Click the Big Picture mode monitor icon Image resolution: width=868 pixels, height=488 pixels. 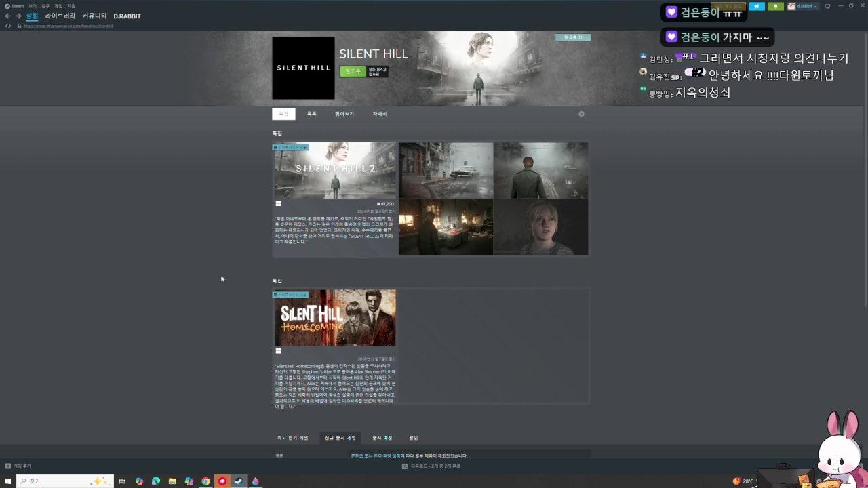[827, 6]
